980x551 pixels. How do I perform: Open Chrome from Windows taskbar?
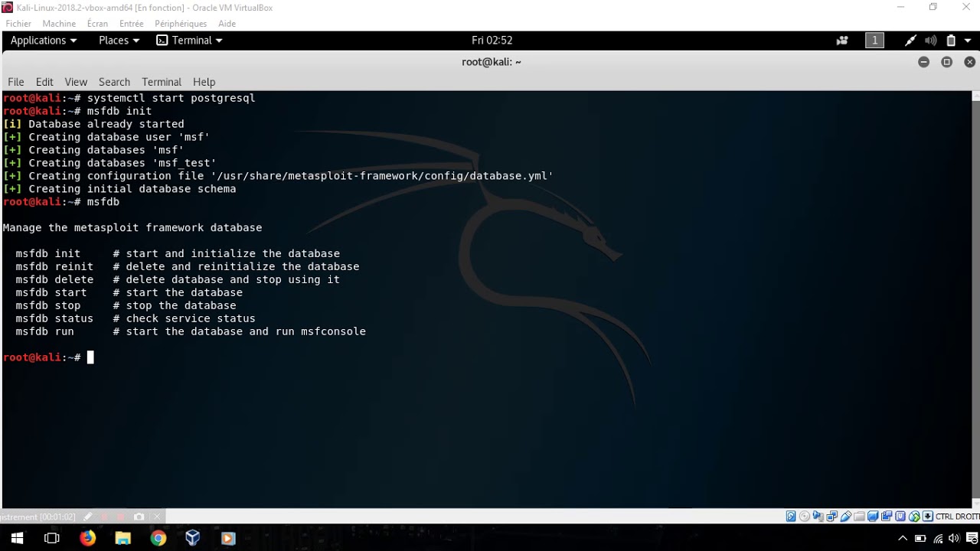[x=158, y=538]
